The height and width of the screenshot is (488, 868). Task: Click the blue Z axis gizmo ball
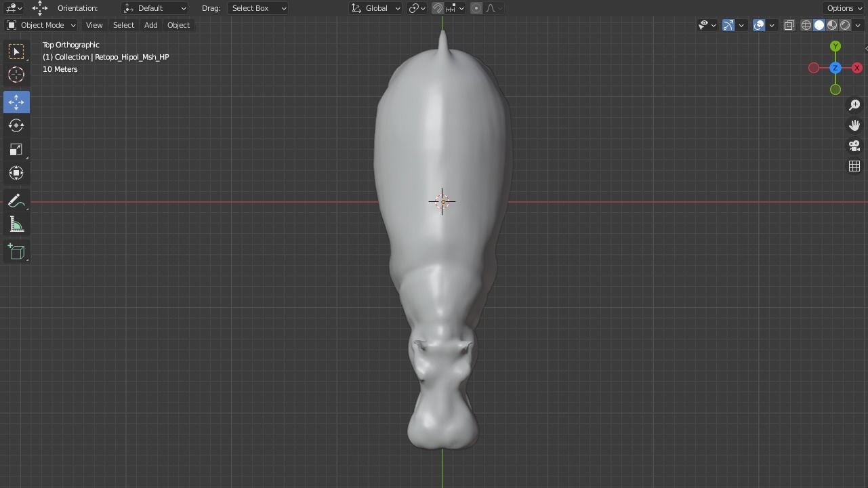pyautogui.click(x=835, y=68)
